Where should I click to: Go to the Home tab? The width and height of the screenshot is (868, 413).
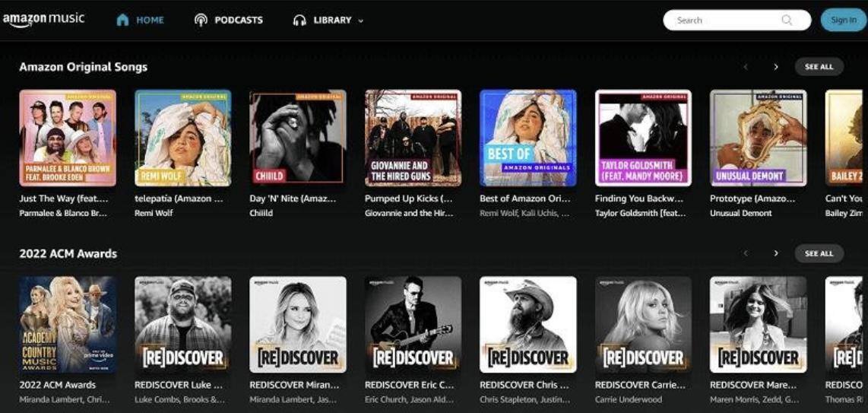click(x=150, y=21)
